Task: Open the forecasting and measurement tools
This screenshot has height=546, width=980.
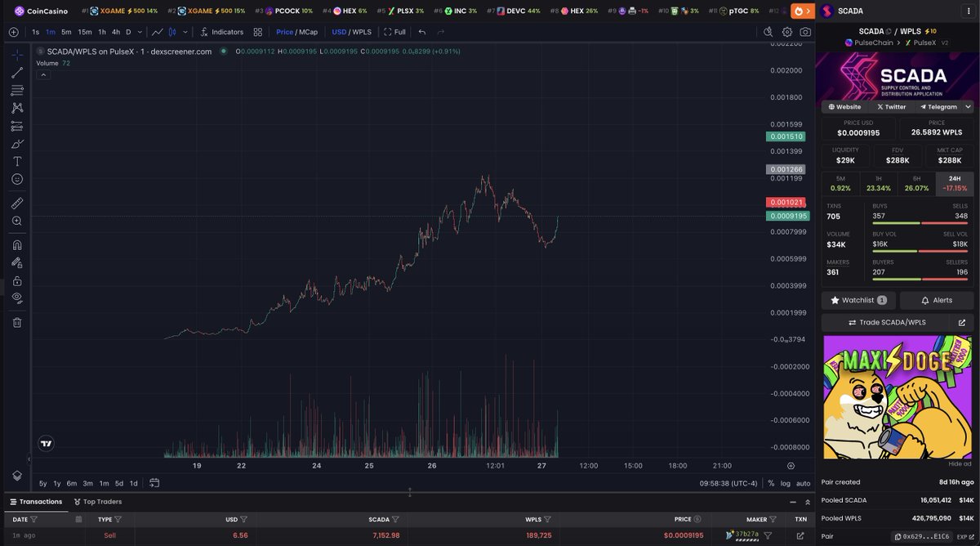Action: (17, 126)
